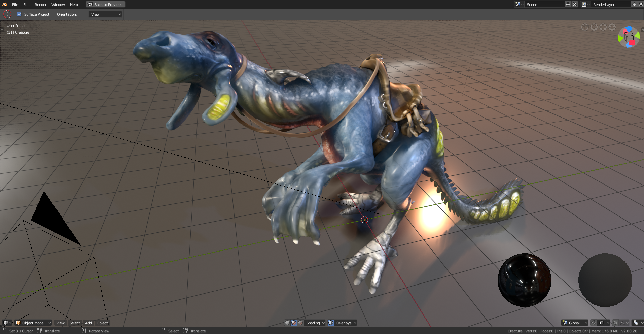Toggle the Surface Project checkbox

pyautogui.click(x=19, y=14)
